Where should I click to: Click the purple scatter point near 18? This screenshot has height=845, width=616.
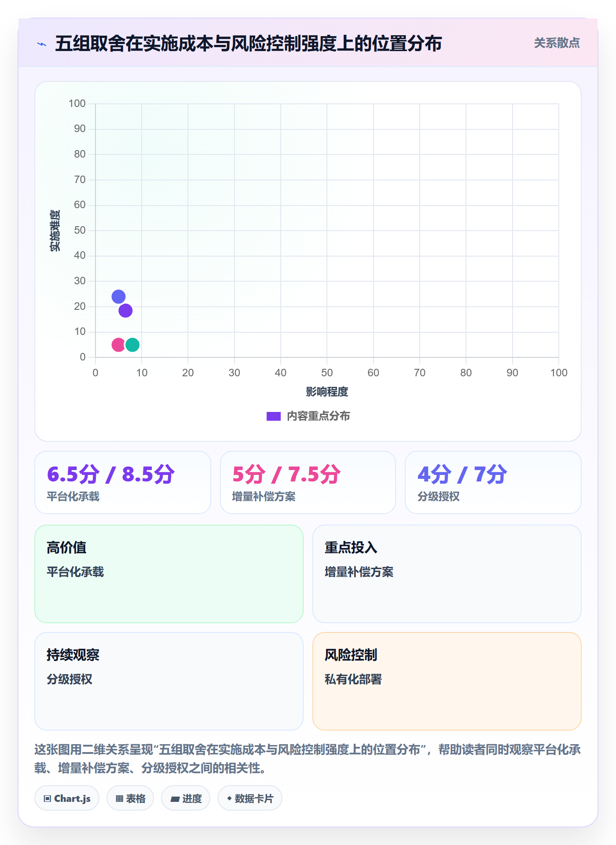coord(125,311)
